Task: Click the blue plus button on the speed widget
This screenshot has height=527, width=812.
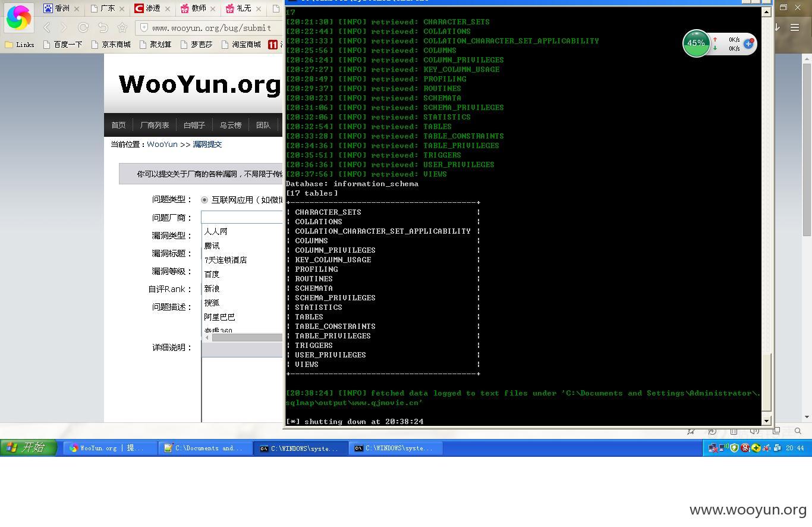Action: pyautogui.click(x=748, y=43)
